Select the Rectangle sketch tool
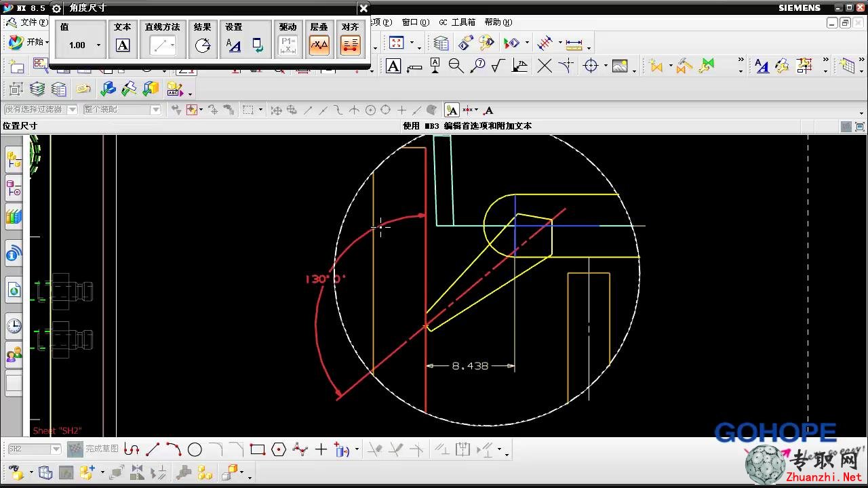This screenshot has height=488, width=868. 257,449
